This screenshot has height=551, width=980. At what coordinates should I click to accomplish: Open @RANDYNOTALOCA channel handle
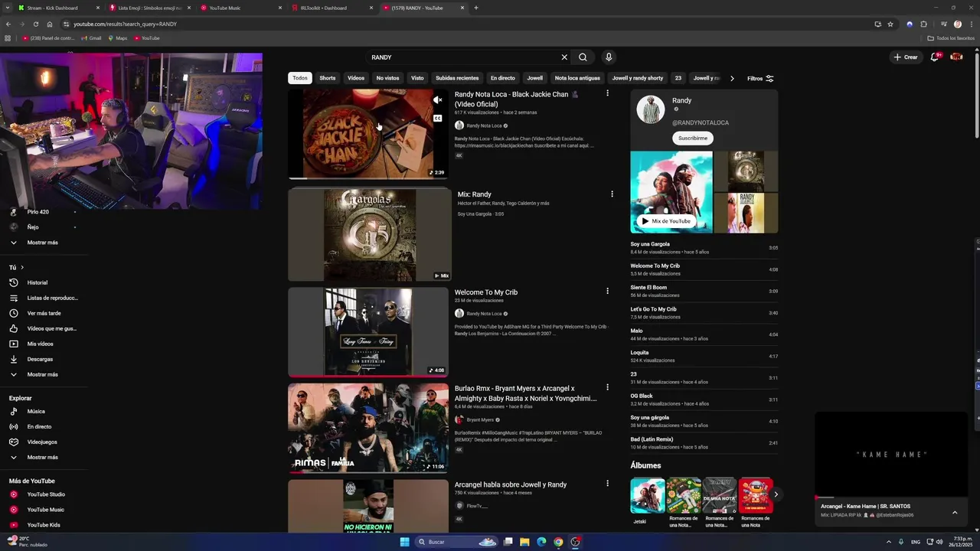click(x=700, y=122)
